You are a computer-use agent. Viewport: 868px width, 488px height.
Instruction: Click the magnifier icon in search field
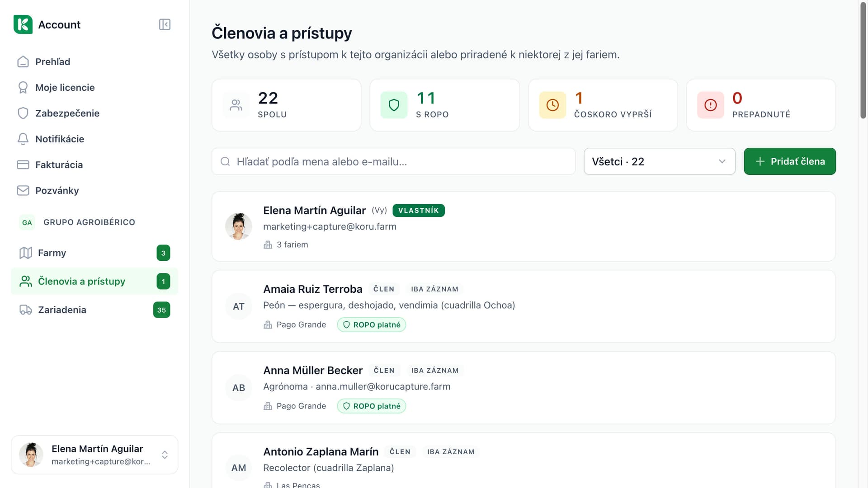pyautogui.click(x=225, y=162)
